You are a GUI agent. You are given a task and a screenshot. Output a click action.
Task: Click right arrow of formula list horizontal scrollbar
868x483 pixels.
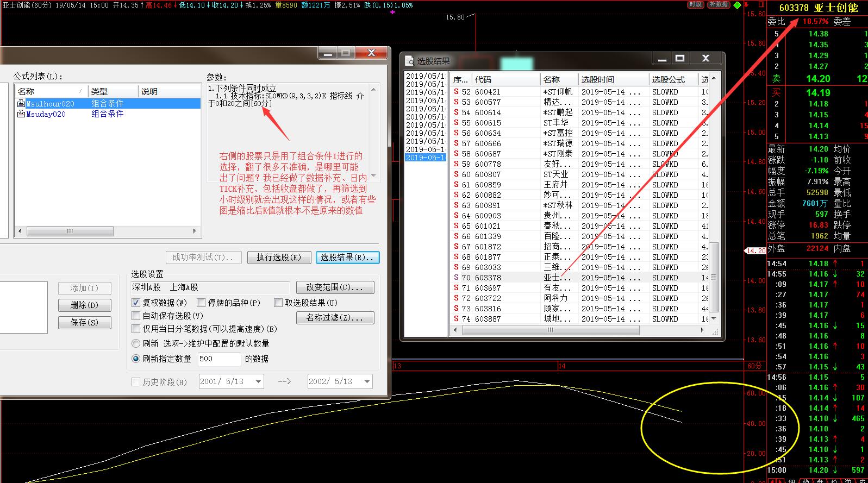[195, 231]
